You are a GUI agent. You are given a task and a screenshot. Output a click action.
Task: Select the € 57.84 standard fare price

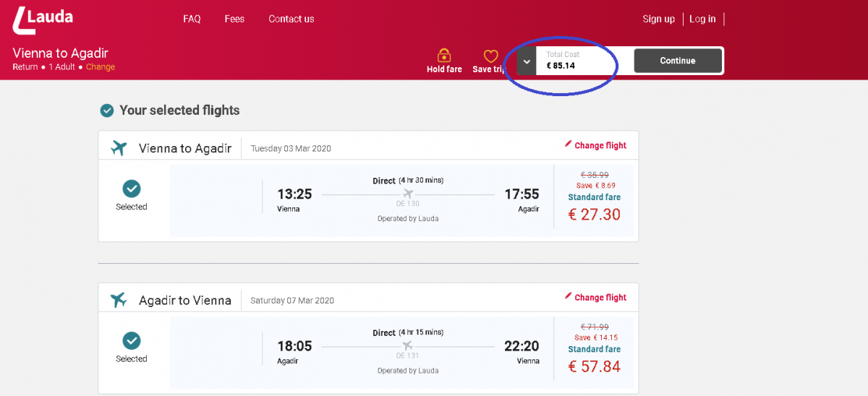point(594,366)
